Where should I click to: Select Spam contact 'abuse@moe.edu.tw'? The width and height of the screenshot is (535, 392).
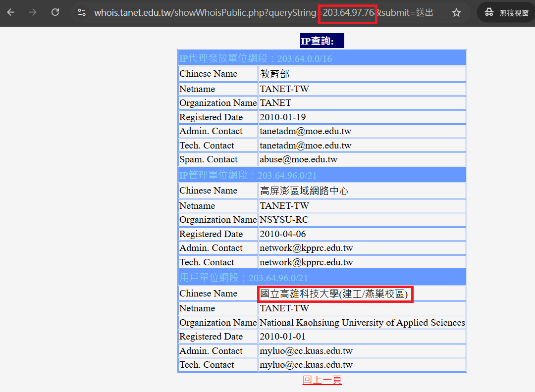point(362,159)
